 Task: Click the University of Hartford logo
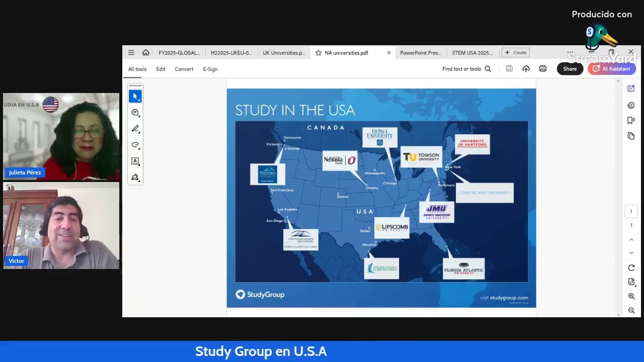472,144
